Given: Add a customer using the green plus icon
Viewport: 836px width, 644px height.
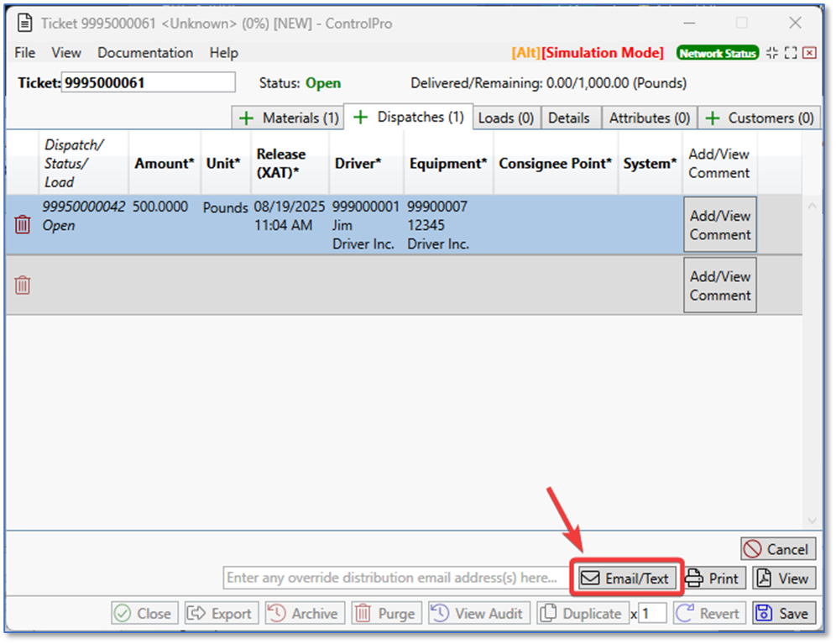Looking at the screenshot, I should tap(712, 118).
